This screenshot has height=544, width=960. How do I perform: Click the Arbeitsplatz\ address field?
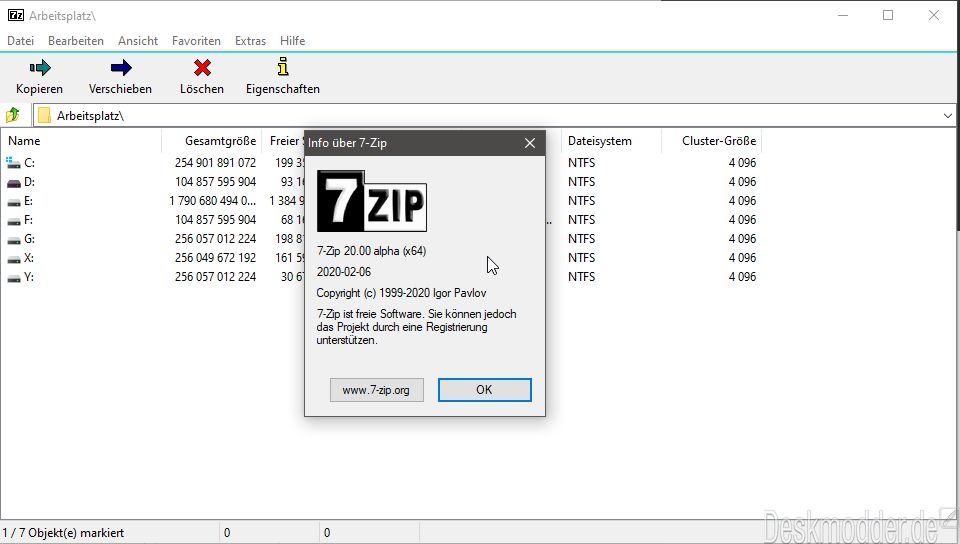point(495,115)
